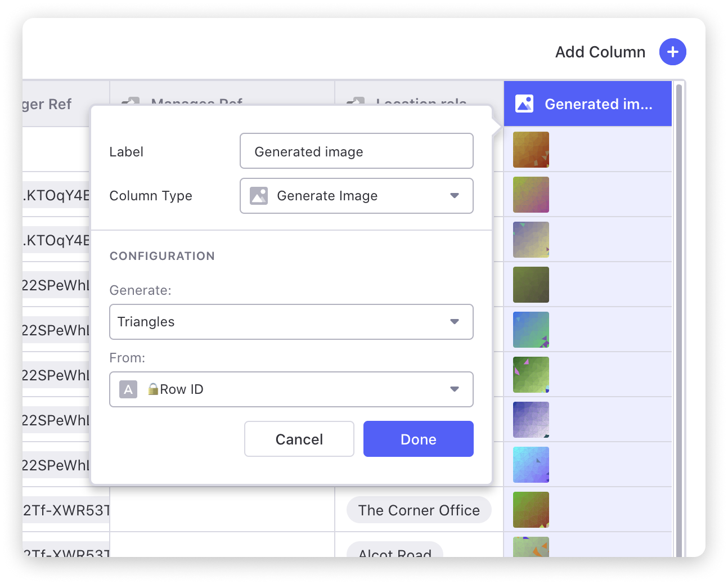728x584 pixels.
Task: Click the Label input field
Action: tap(356, 151)
